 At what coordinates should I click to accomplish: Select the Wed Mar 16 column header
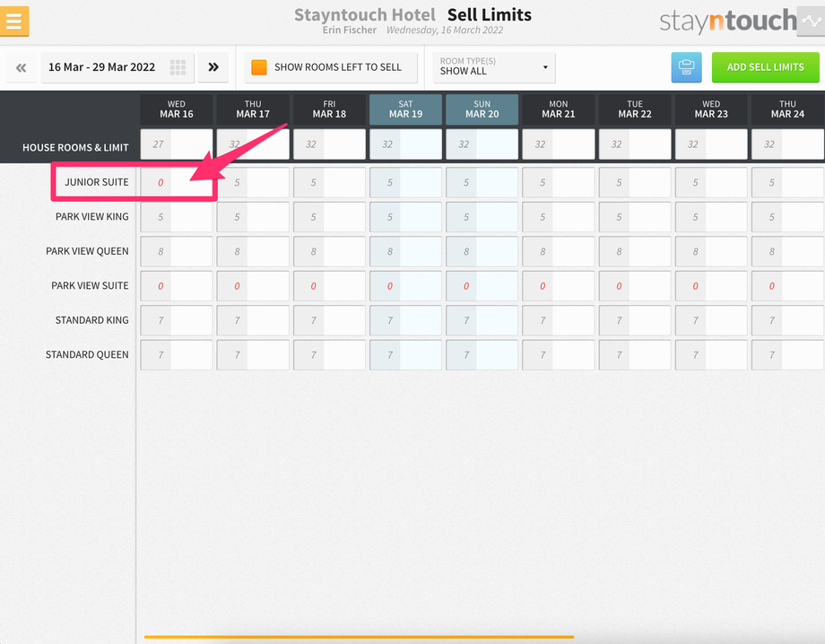click(x=177, y=109)
